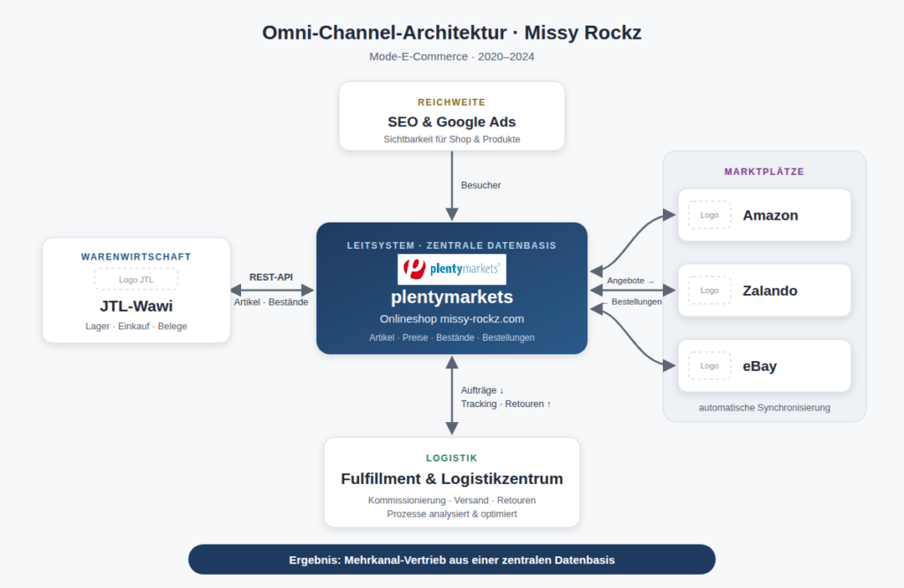Click the Amazon logo placeholder
The width and height of the screenshot is (904, 588).
point(709,215)
